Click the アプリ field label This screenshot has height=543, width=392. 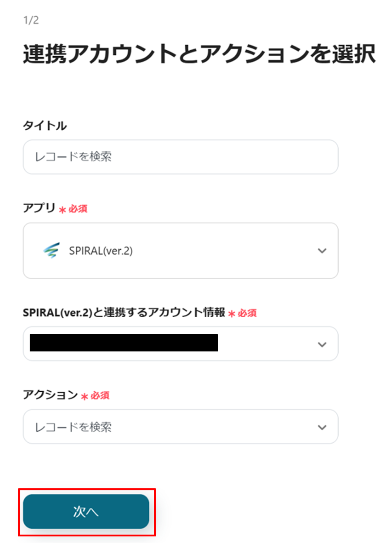click(x=39, y=208)
